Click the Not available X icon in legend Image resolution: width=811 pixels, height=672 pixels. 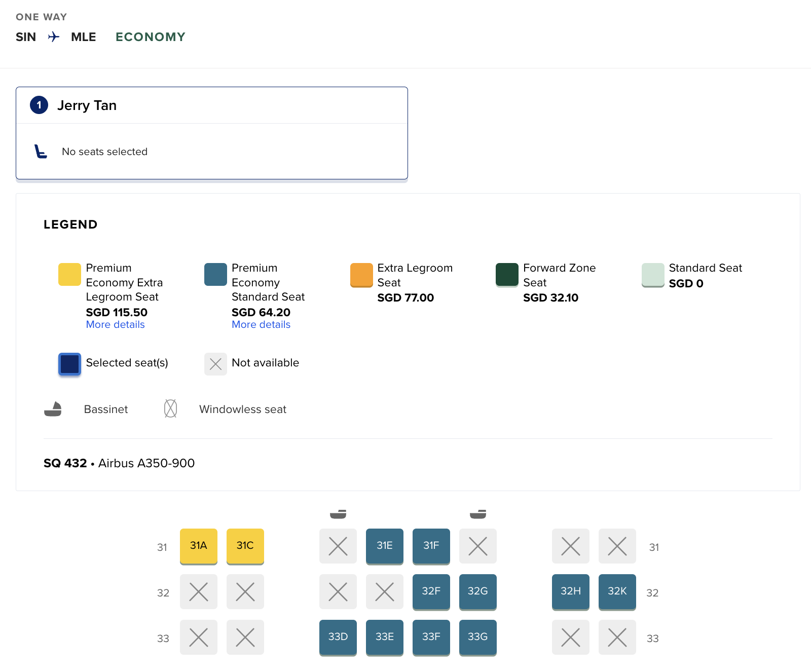tap(215, 364)
